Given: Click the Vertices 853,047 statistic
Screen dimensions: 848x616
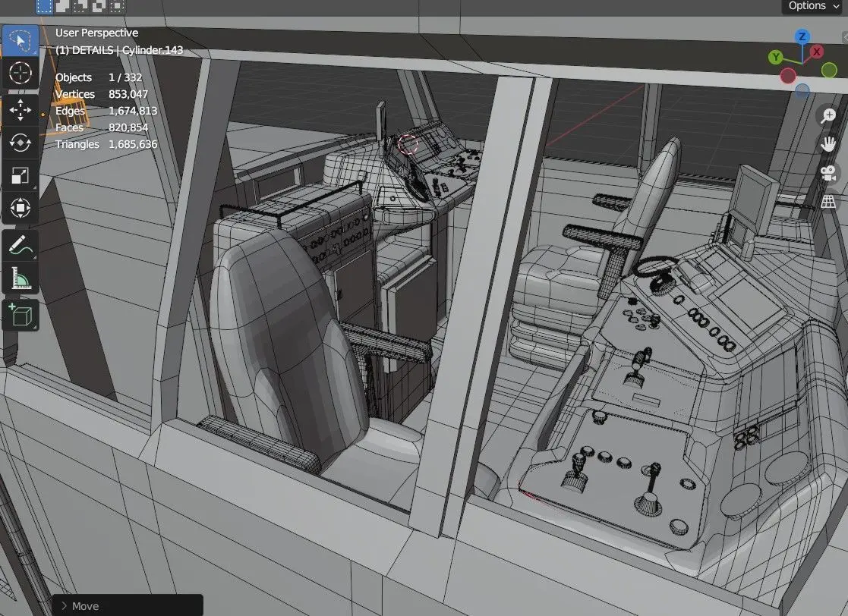Looking at the screenshot, I should point(102,94).
